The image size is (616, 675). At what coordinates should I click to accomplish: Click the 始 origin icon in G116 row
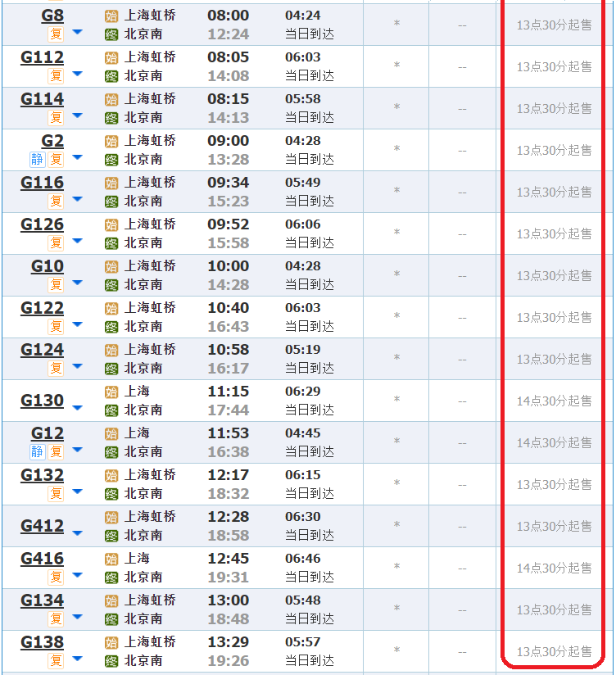[x=111, y=183]
